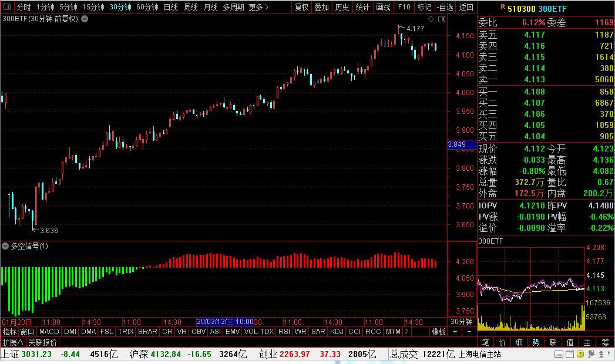Click the diamond icon at chart top right
This screenshot has width=615, height=364.
pos(431,19)
